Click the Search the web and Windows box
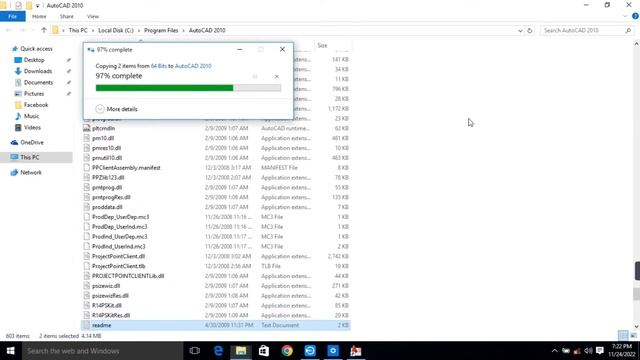 coord(102,351)
